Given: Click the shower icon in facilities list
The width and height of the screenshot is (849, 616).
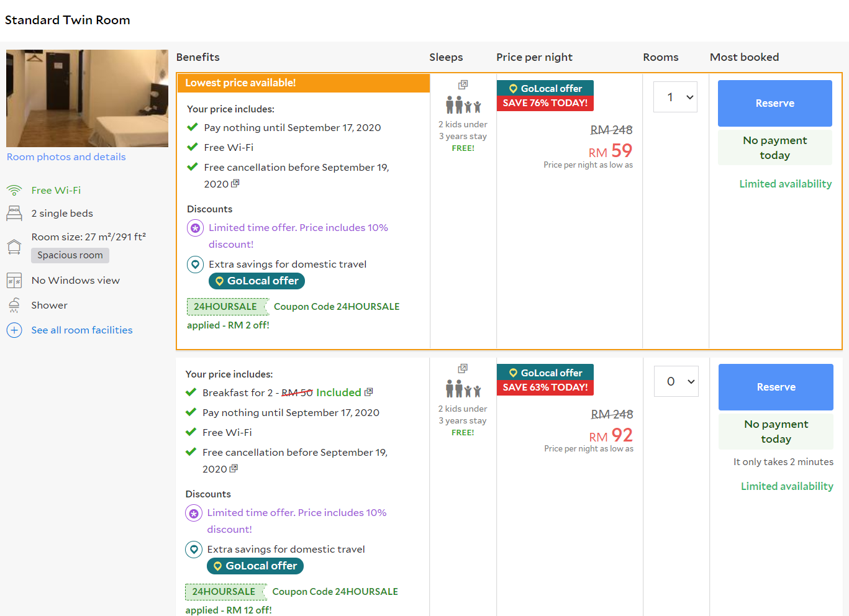Looking at the screenshot, I should pyautogui.click(x=14, y=306).
